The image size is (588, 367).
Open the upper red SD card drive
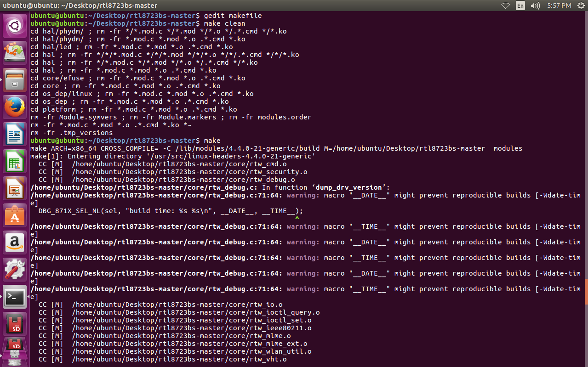click(x=15, y=324)
